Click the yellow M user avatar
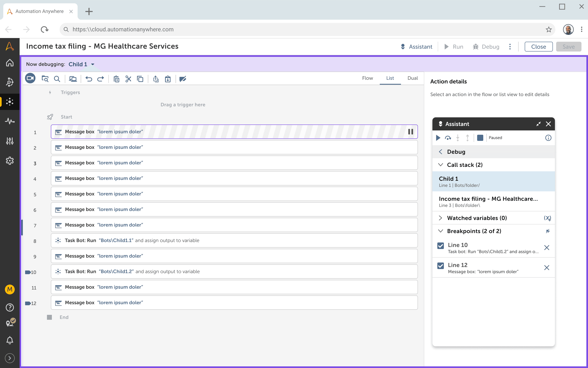The width and height of the screenshot is (588, 368). point(10,289)
